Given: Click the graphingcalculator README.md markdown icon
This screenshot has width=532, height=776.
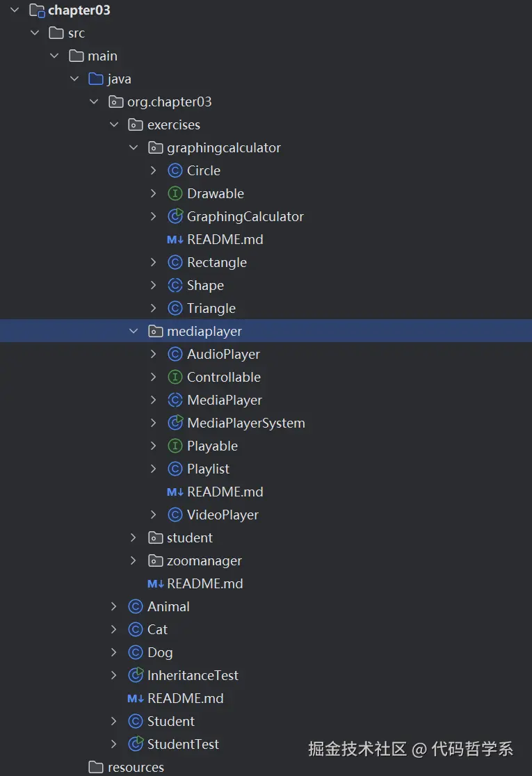Looking at the screenshot, I should [175, 239].
